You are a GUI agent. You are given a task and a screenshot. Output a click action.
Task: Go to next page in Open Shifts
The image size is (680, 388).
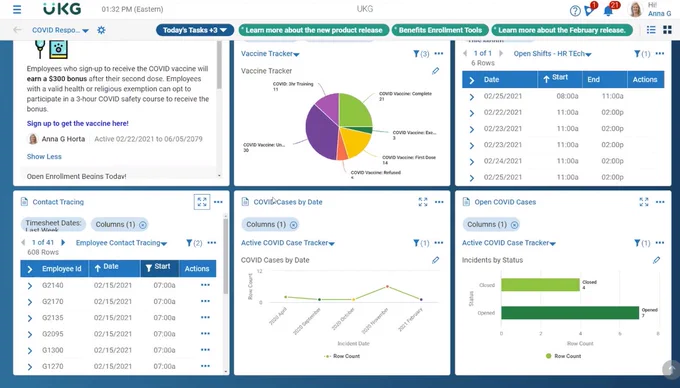(501, 53)
